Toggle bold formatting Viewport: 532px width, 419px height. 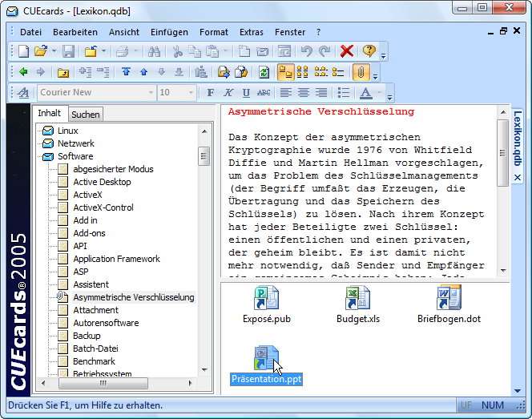(x=211, y=93)
